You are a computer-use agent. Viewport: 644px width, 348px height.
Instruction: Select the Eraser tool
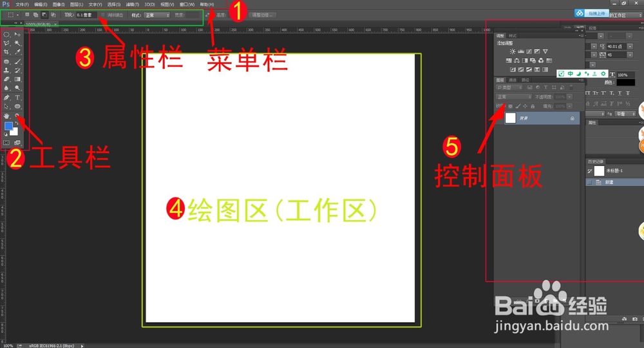6,79
